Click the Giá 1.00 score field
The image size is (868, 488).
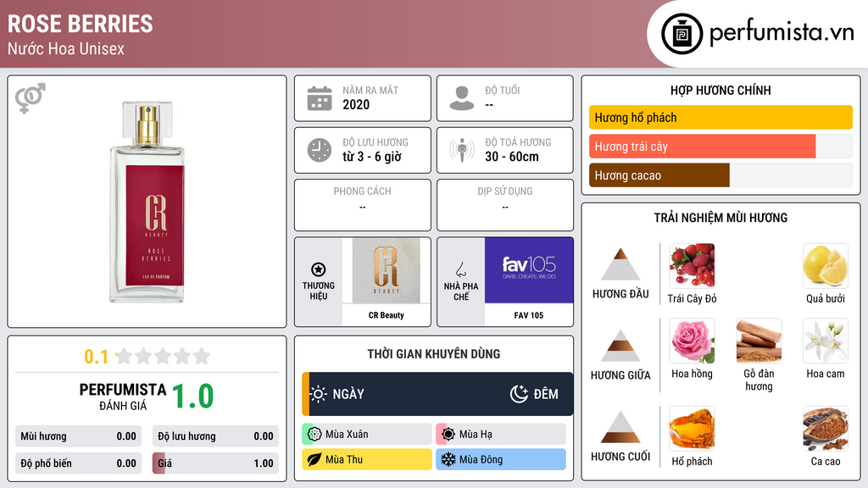click(215, 463)
